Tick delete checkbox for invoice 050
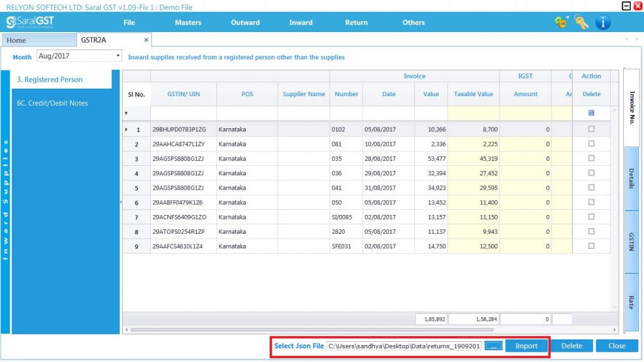Viewport: 644px width, 362px height. [591, 202]
